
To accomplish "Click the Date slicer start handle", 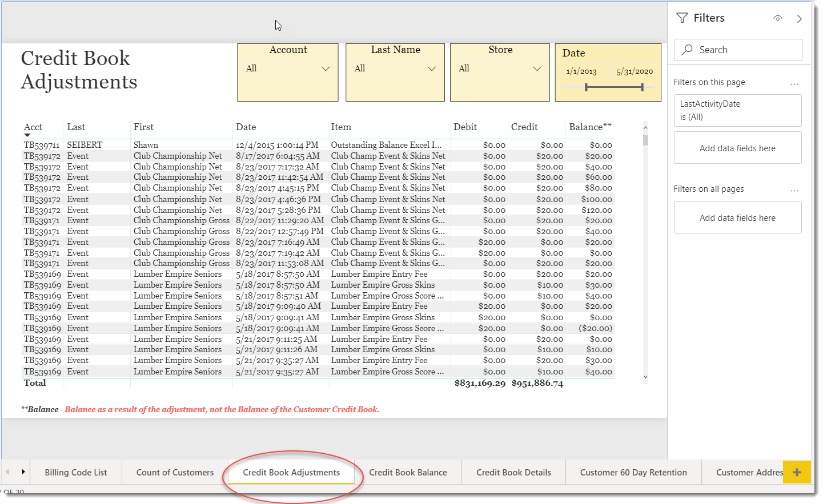I will pyautogui.click(x=586, y=87).
